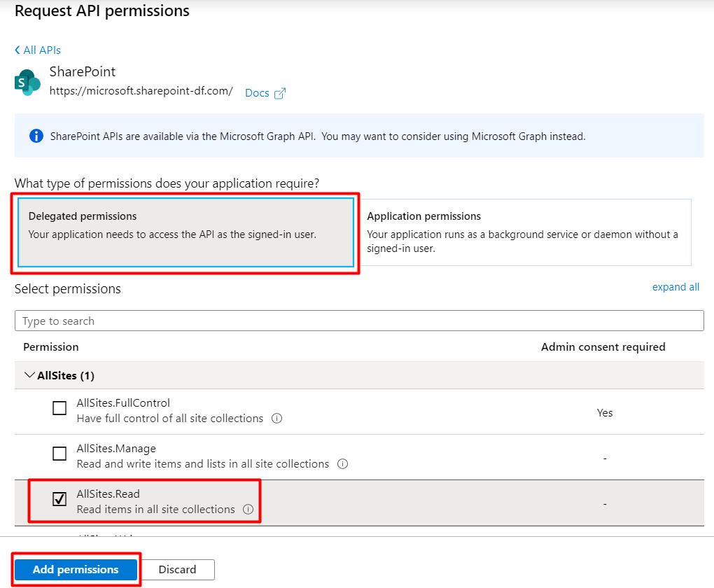This screenshot has width=714, height=588.
Task: Click the Admin consent required column header
Action: coord(603,347)
